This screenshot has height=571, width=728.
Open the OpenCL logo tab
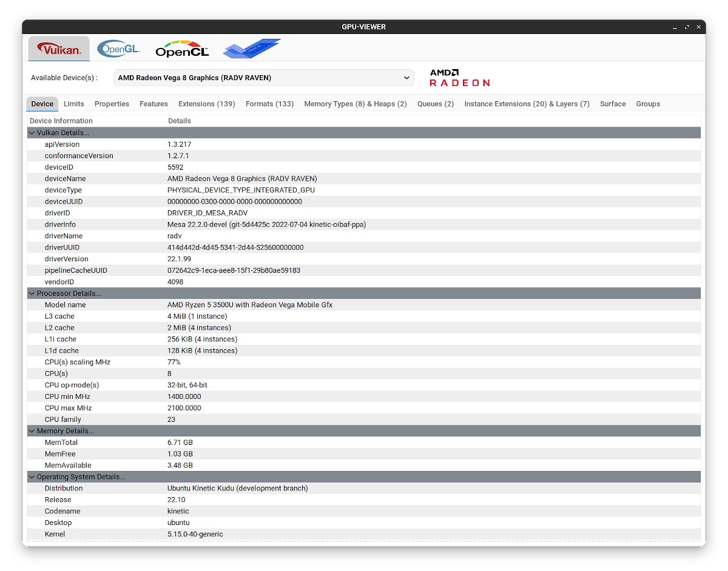[x=182, y=49]
